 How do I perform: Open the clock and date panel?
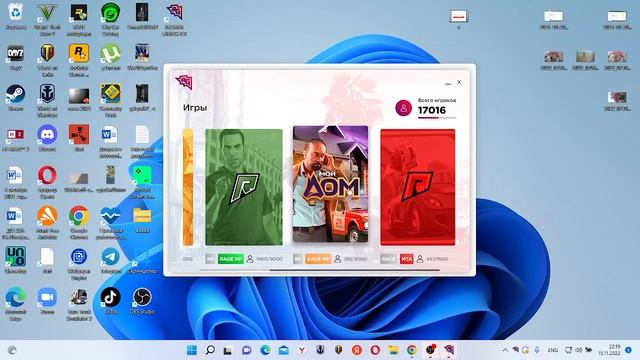(610, 350)
